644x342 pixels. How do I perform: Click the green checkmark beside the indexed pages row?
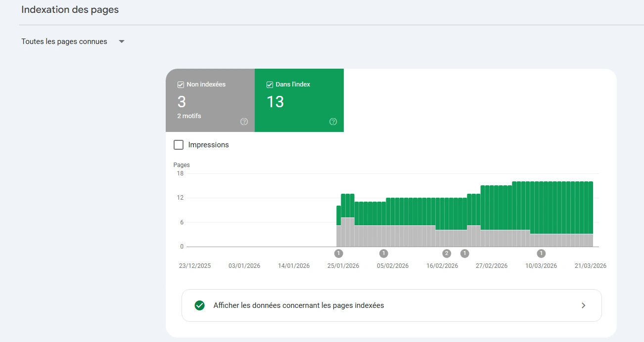tap(199, 305)
